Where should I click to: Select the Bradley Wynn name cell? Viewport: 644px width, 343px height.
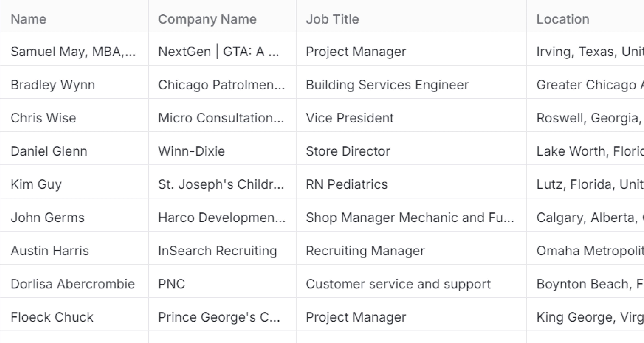53,85
